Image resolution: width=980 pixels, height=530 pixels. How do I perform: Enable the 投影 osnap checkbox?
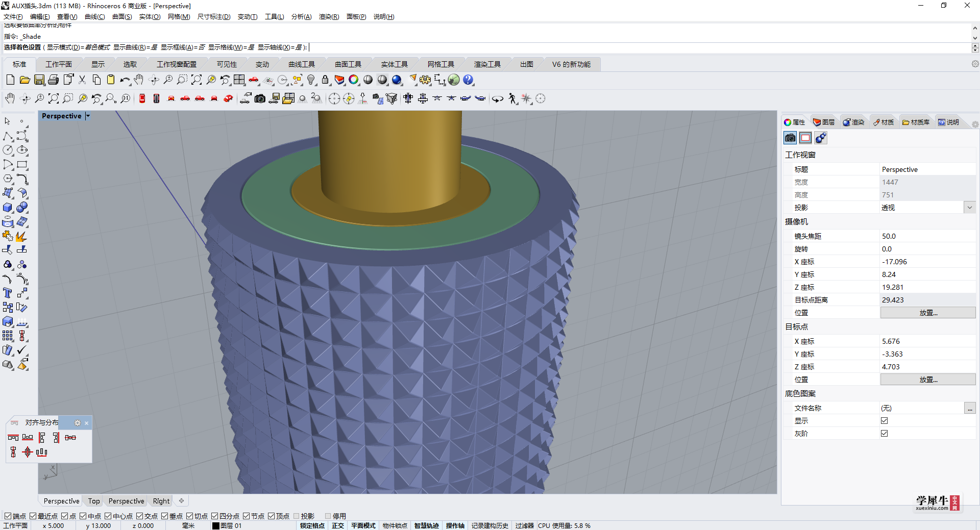[296, 516]
